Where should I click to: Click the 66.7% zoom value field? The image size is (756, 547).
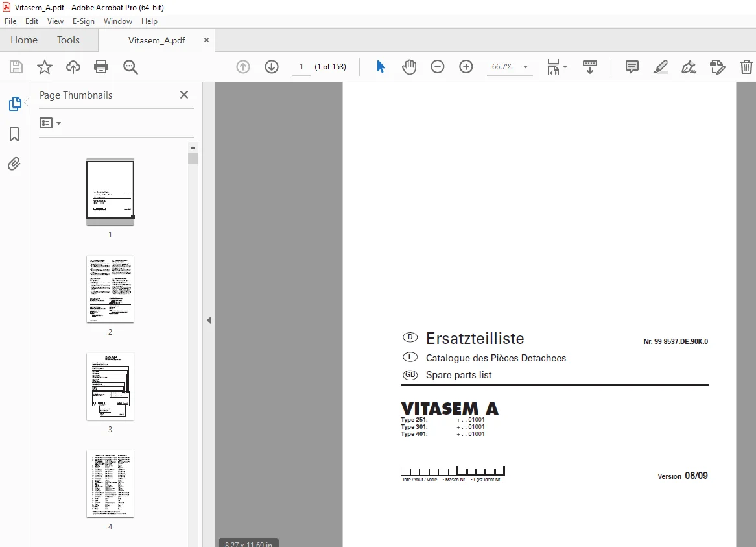502,67
